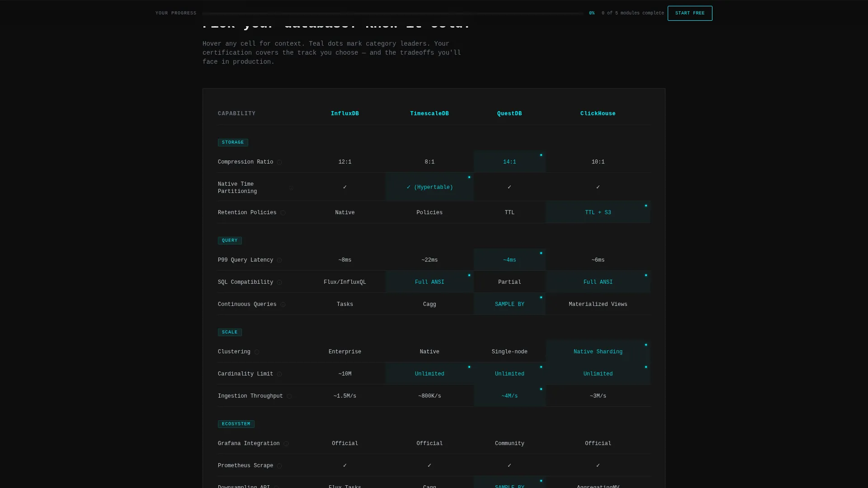
Task: Click the '~4M/s' ingestion cell
Action: pos(509,396)
